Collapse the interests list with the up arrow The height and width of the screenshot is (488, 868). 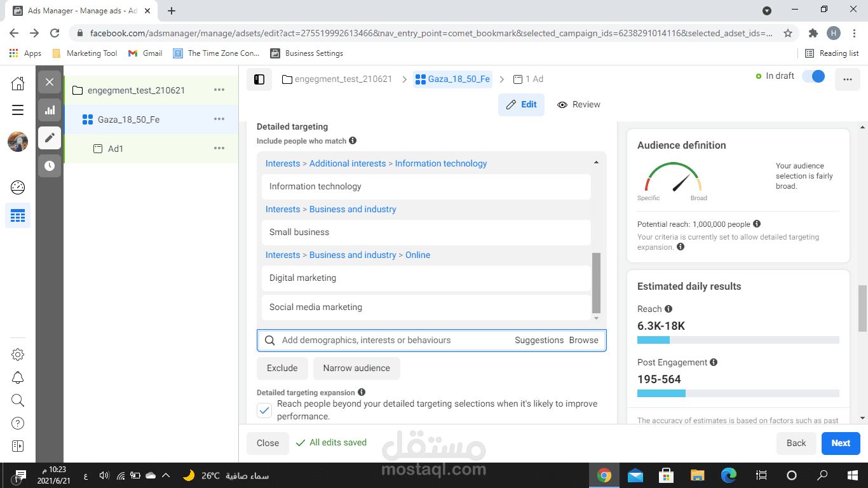[x=596, y=163]
